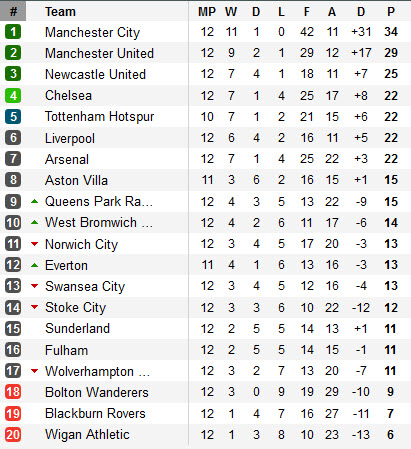The width and height of the screenshot is (411, 449).
Task: Open the Manchester City team link
Action: click(x=92, y=33)
